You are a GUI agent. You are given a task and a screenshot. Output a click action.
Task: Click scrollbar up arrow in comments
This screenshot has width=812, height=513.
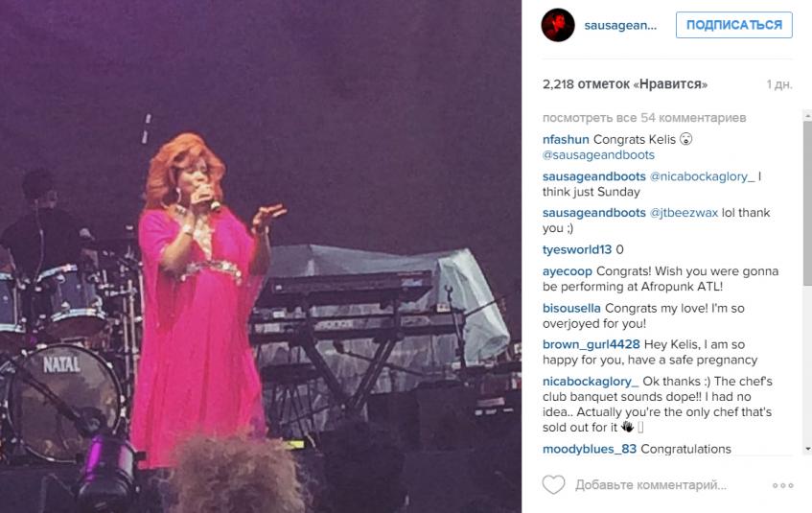807,114
